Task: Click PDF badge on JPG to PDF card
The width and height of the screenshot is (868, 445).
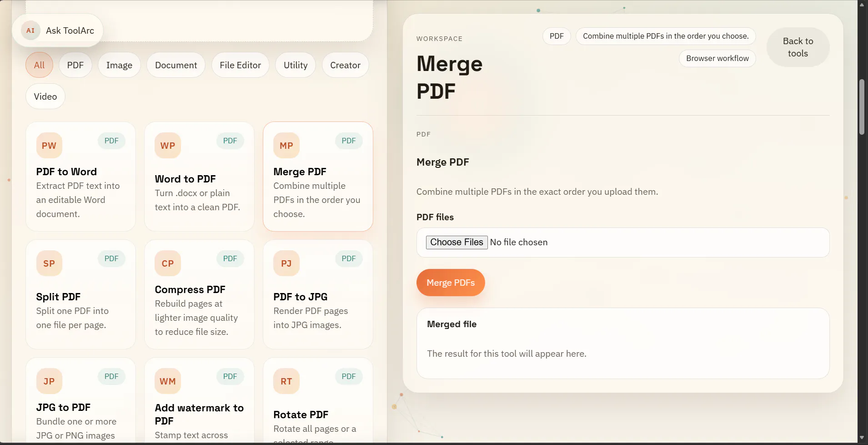Action: (x=111, y=376)
